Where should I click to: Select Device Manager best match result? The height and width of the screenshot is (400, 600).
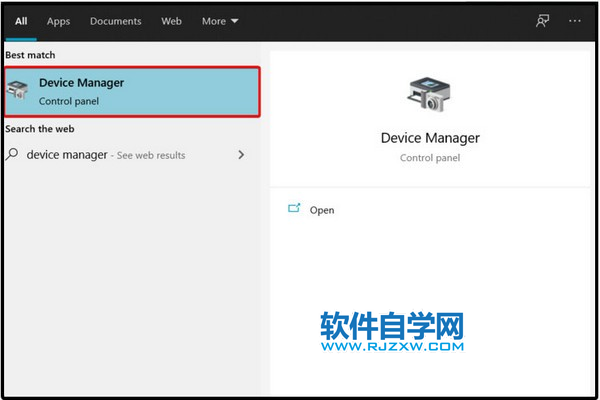(x=132, y=92)
